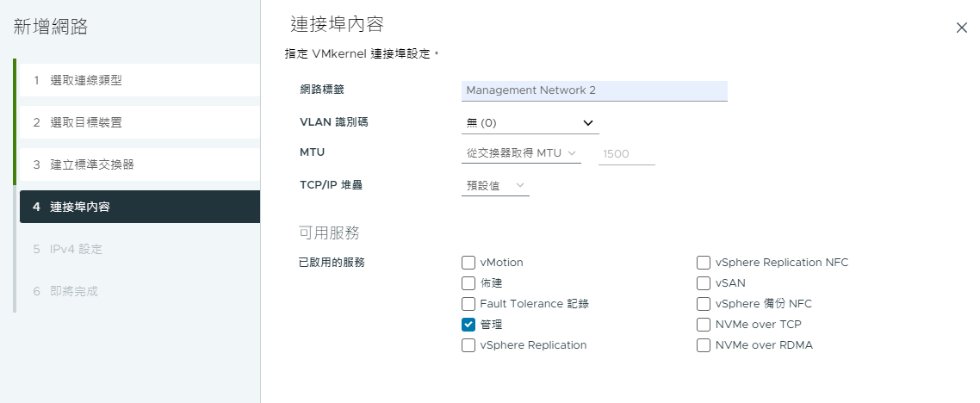Screen dimensions: 980x403
Task: Check the NVMe over RDMA option
Action: tap(703, 345)
